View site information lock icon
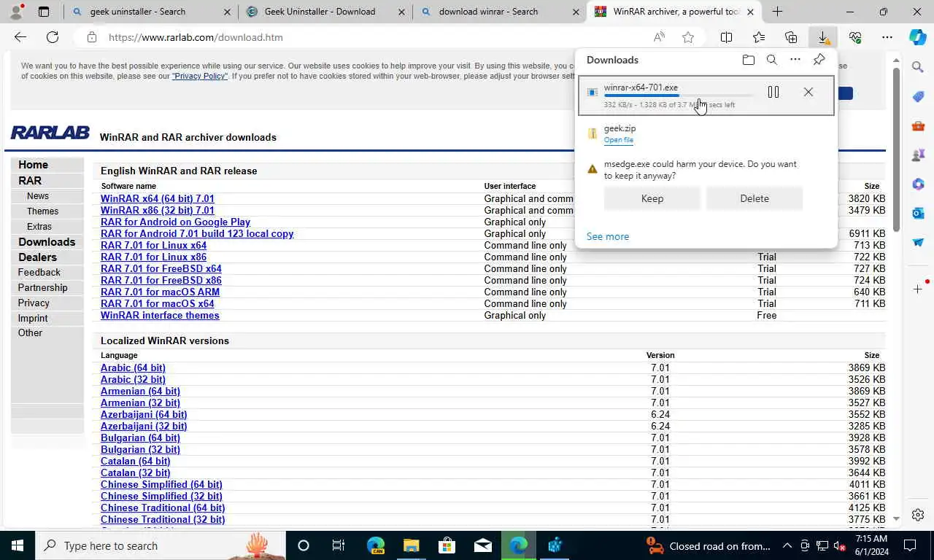The height and width of the screenshot is (560, 934). pos(91,37)
